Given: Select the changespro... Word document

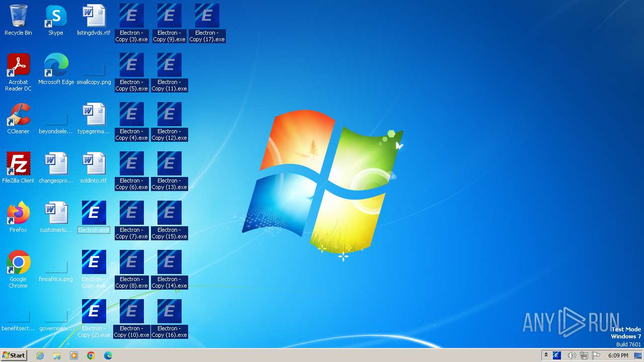Looking at the screenshot, I should [x=56, y=168].
